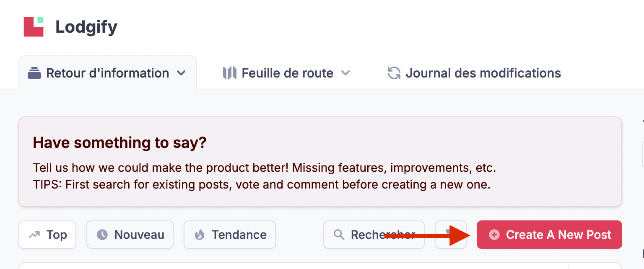Switch to the Journal des modifications tab
Image resolution: width=644 pixels, height=269 pixels.
[483, 73]
